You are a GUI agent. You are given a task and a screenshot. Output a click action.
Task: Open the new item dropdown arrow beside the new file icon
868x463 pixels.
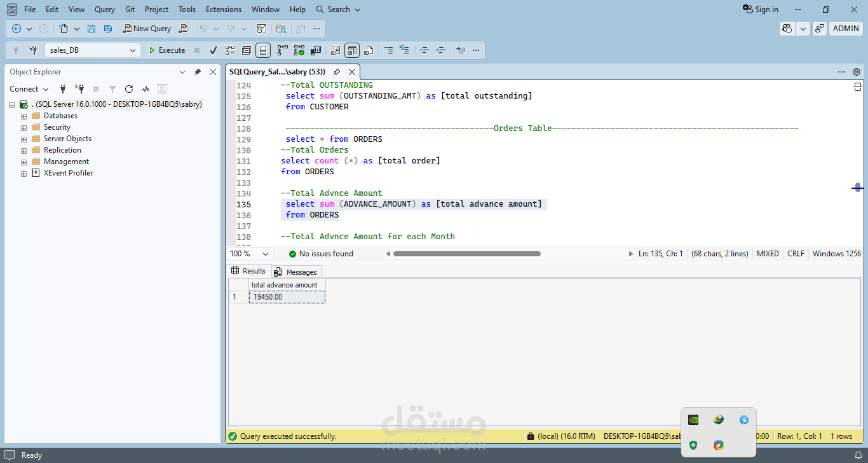(x=77, y=29)
